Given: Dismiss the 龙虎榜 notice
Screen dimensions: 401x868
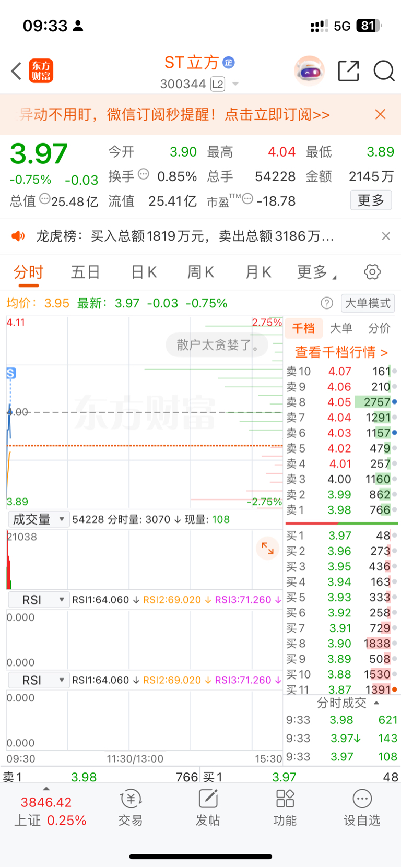Looking at the screenshot, I should (386, 236).
